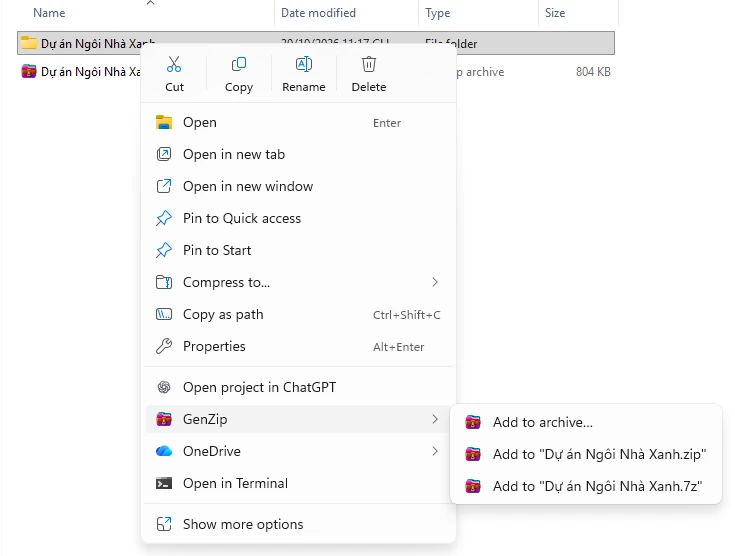The width and height of the screenshot is (735, 556).
Task: Click icon beside Add to archive...
Action: (x=472, y=422)
